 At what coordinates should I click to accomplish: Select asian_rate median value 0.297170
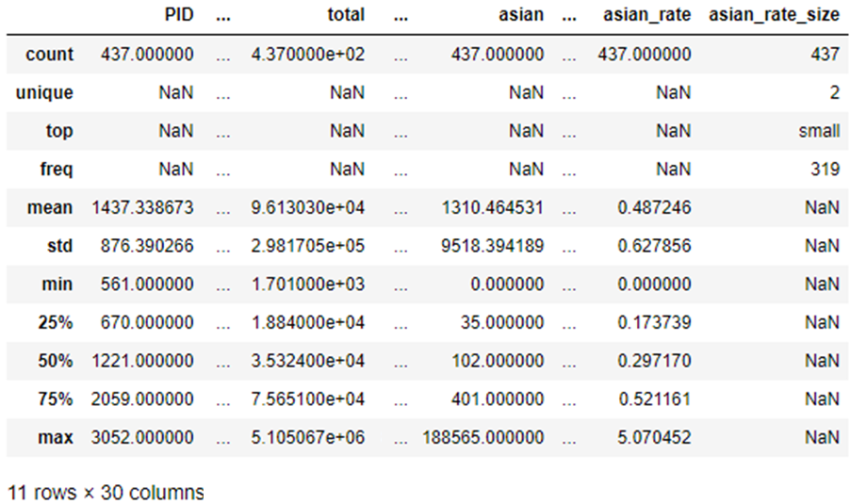(654, 361)
